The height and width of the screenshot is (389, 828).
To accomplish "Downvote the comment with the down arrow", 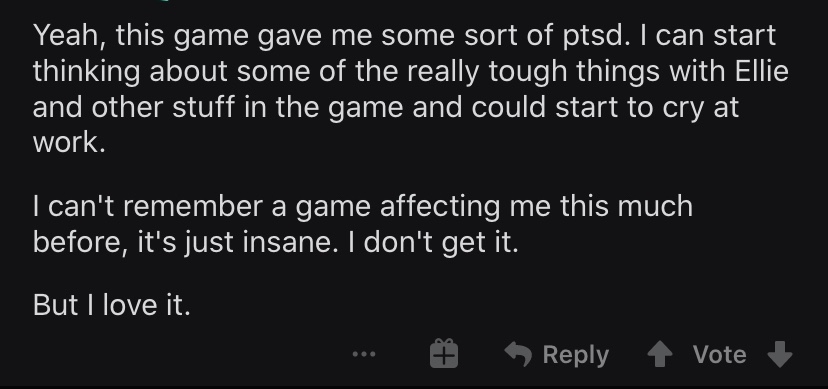I will (x=780, y=354).
